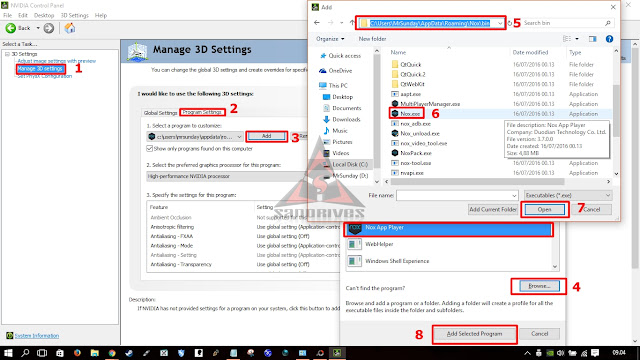Open the Help menu

click(x=101, y=16)
